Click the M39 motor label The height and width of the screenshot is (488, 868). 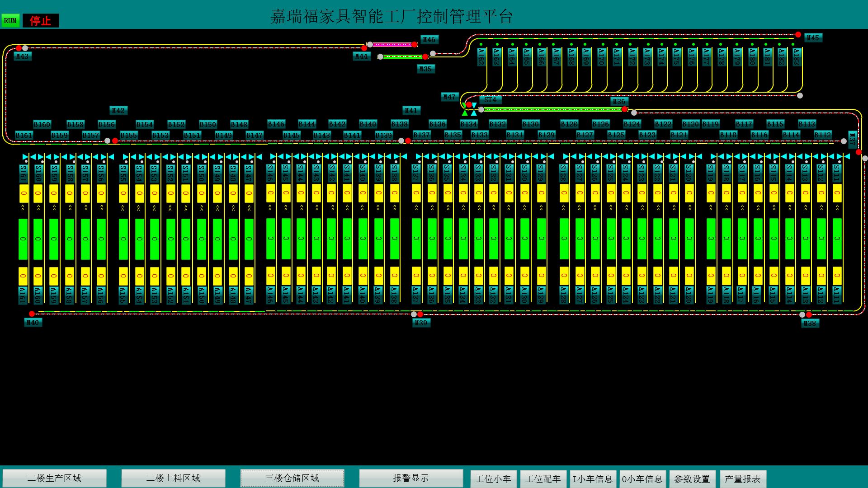tap(421, 323)
